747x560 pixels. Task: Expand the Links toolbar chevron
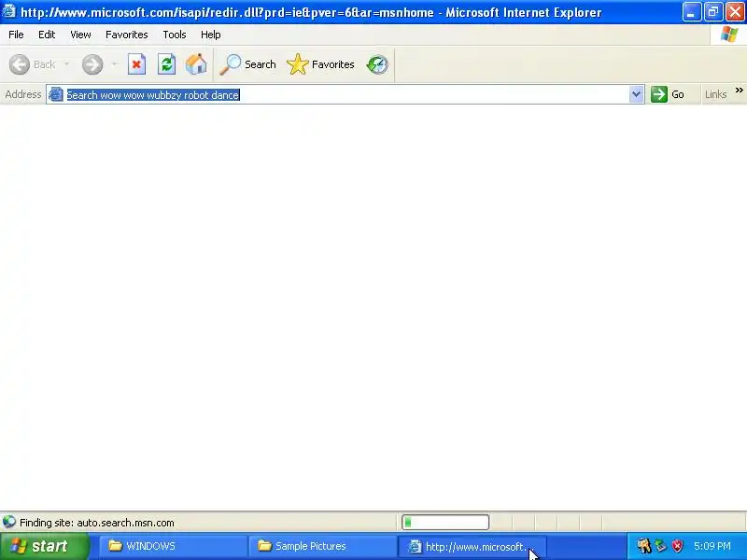pyautogui.click(x=739, y=91)
